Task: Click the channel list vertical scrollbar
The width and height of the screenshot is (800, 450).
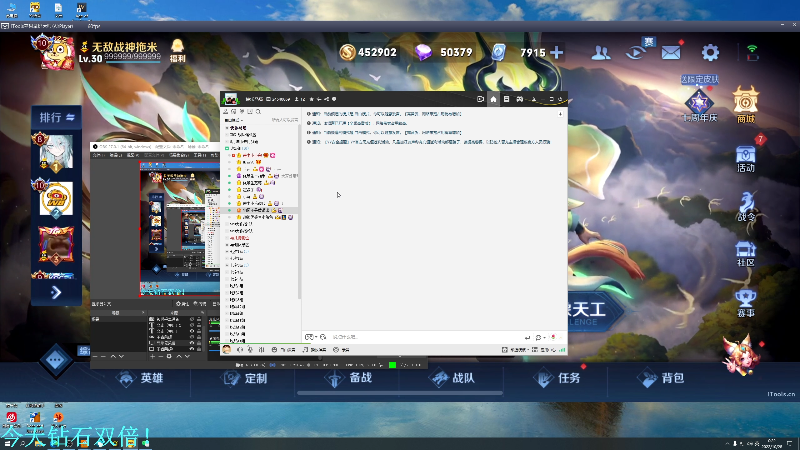Action: tap(299, 210)
